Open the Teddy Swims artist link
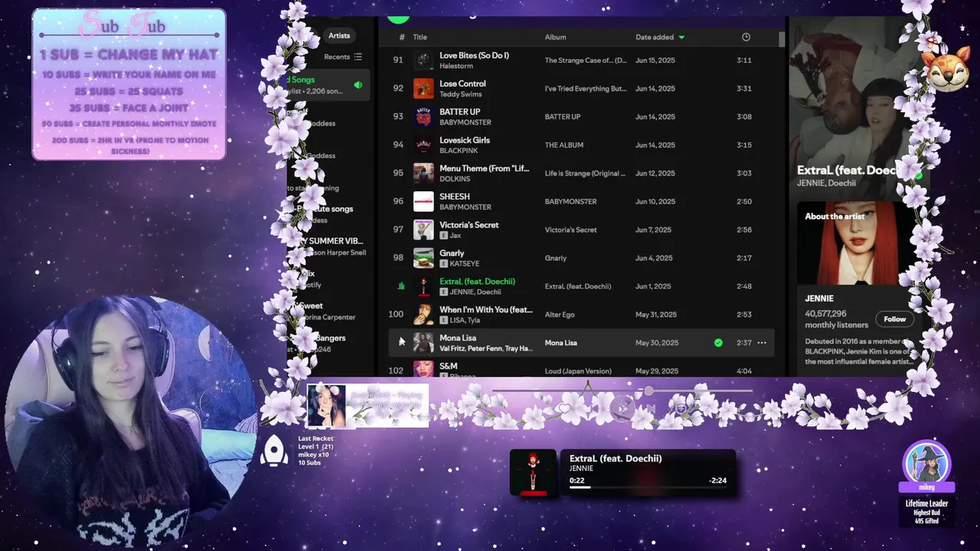Image resolution: width=980 pixels, height=551 pixels. point(462,94)
